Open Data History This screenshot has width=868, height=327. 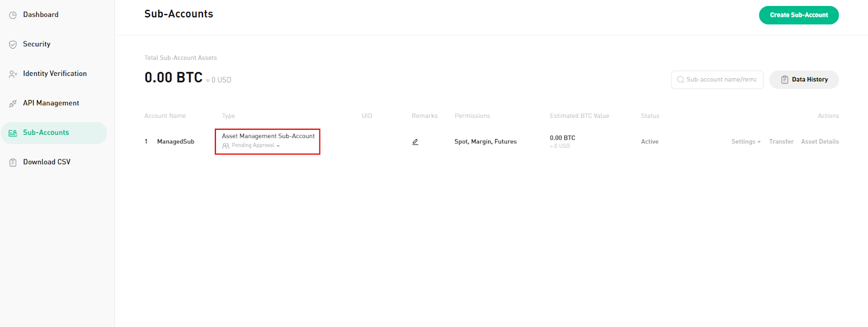pos(804,80)
